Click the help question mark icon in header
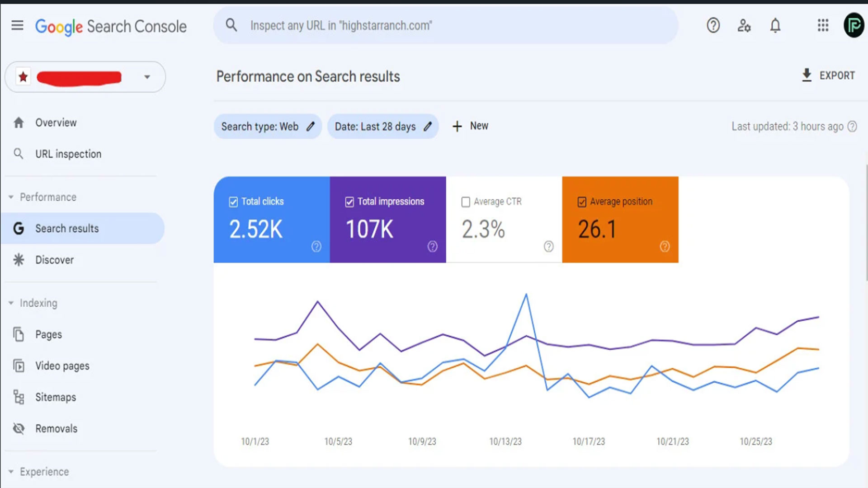This screenshot has width=868, height=488. point(713,25)
